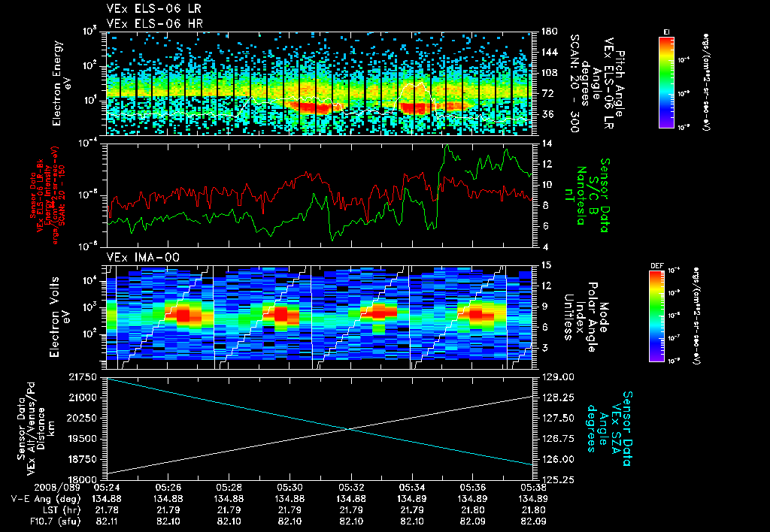Click the 3 tick on the polar angle index axis
This screenshot has height=532, width=770.
[x=543, y=347]
